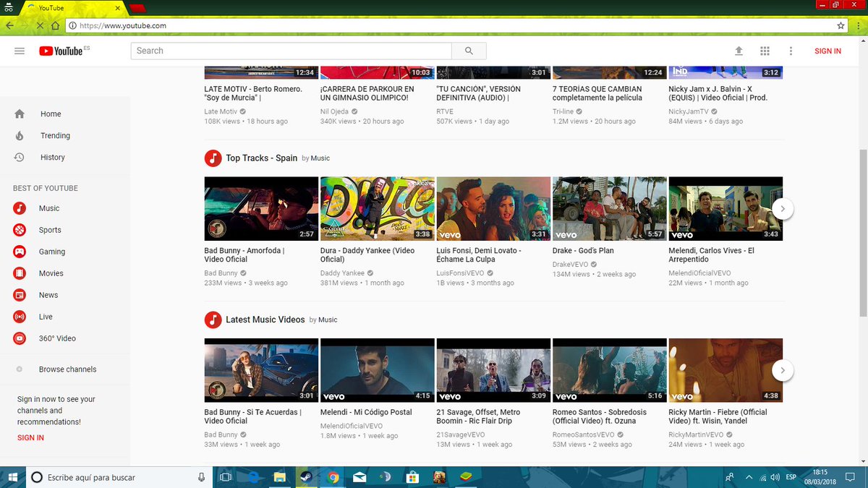This screenshot has height=488, width=868.
Task: Open the Gaming channel icon
Action: 20,252
